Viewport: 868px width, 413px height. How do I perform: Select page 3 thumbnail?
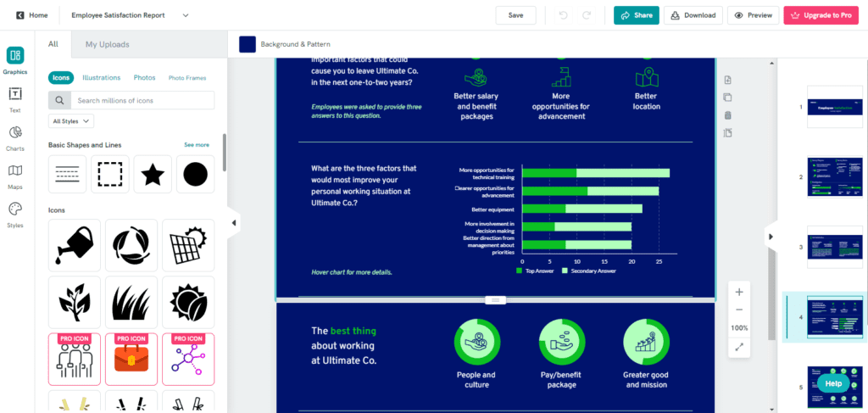pyautogui.click(x=835, y=247)
